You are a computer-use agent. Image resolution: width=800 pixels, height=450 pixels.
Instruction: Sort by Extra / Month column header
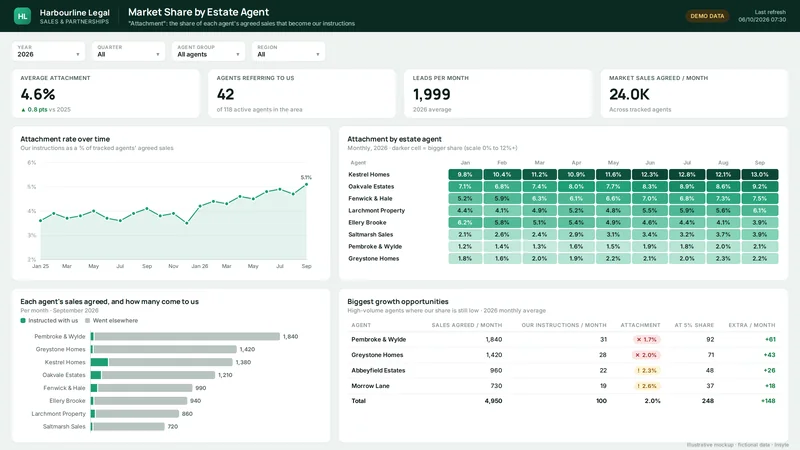click(752, 325)
